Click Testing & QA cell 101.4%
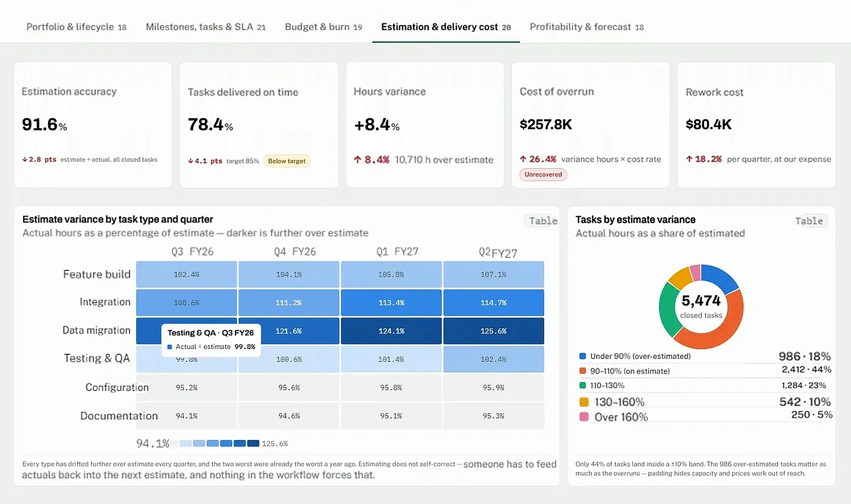 pyautogui.click(x=391, y=359)
